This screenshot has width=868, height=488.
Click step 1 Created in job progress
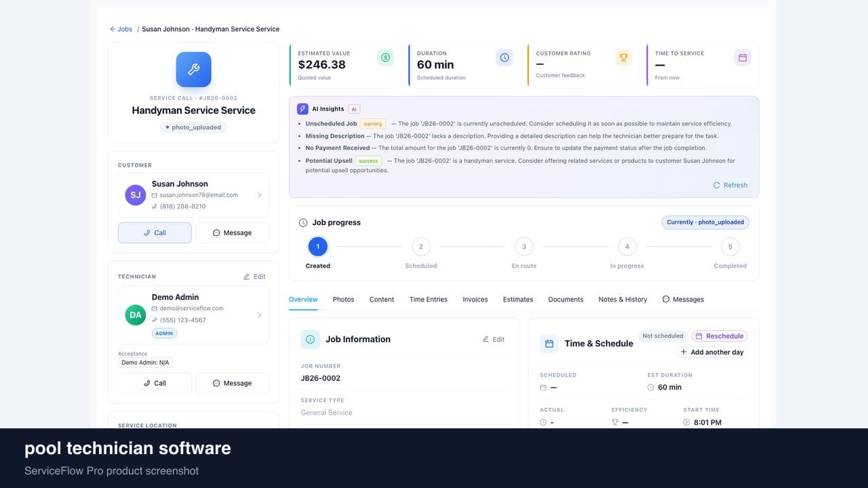click(317, 247)
